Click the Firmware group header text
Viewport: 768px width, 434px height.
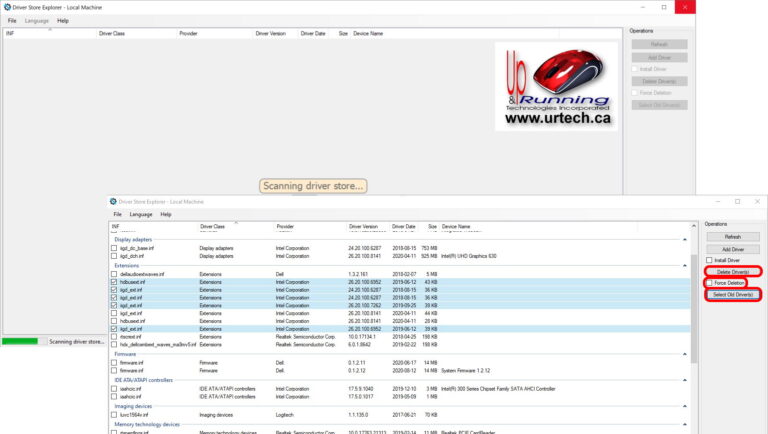coord(125,354)
